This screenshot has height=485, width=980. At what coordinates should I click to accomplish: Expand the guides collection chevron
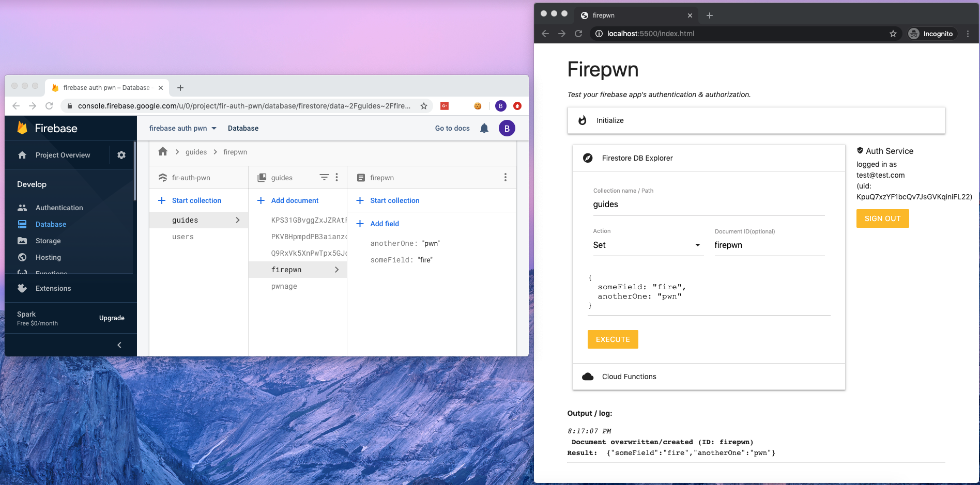click(x=238, y=220)
